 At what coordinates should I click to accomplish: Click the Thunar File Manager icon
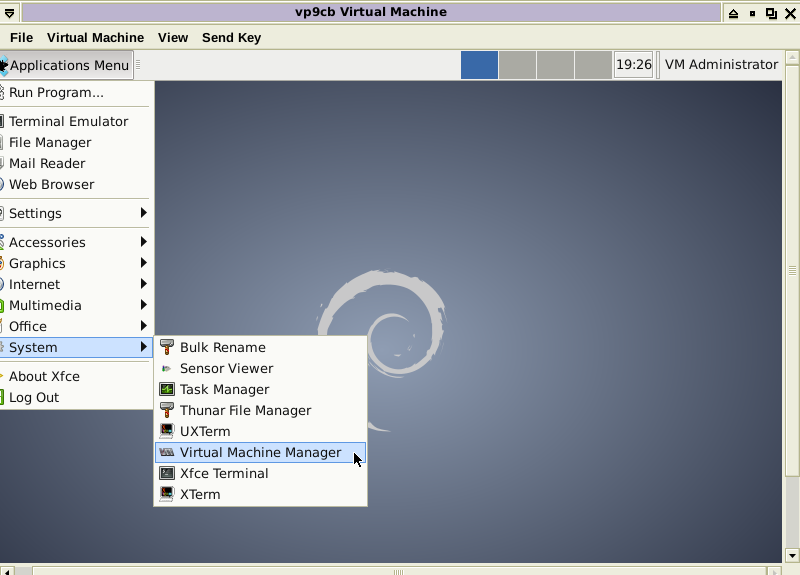click(167, 410)
